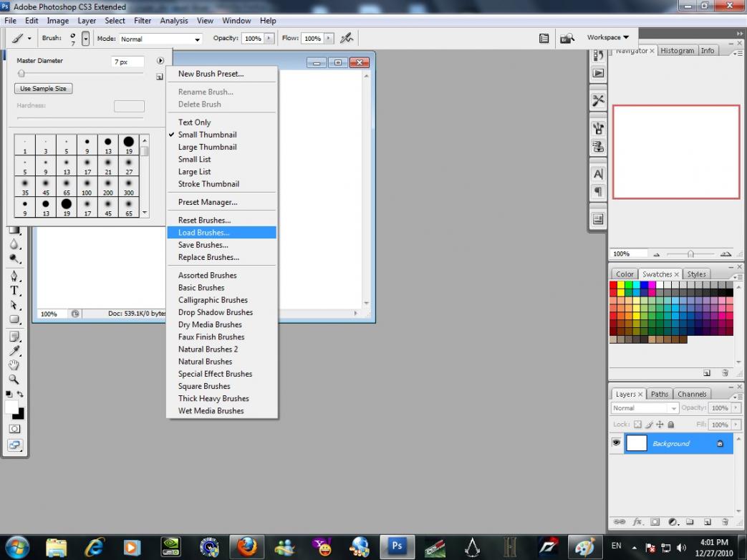Open the Filter menu in menu bar

coord(143,21)
